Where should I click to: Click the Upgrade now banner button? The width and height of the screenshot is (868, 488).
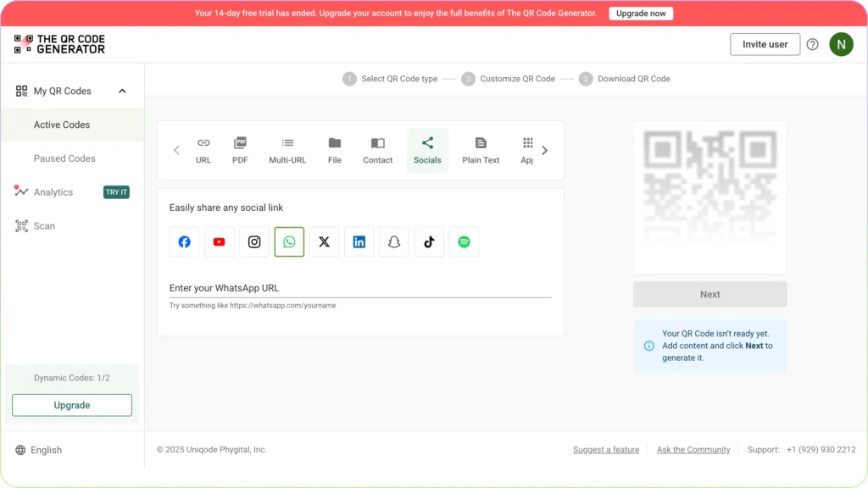tap(641, 13)
